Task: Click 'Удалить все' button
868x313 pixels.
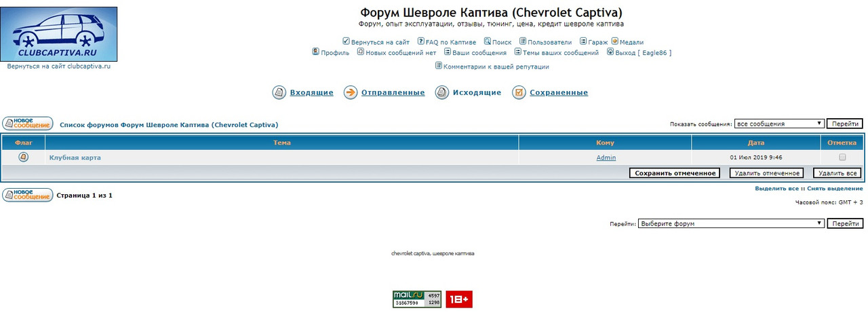Action: point(837,173)
